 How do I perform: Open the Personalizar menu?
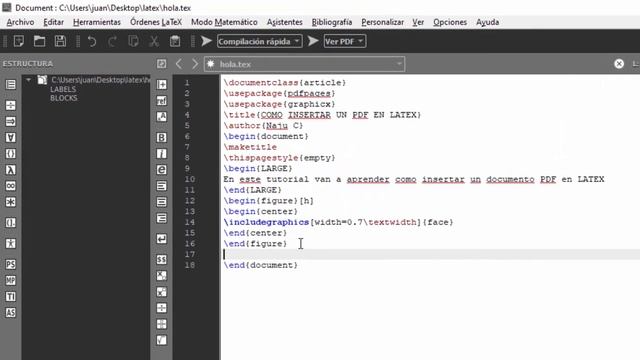(382, 22)
